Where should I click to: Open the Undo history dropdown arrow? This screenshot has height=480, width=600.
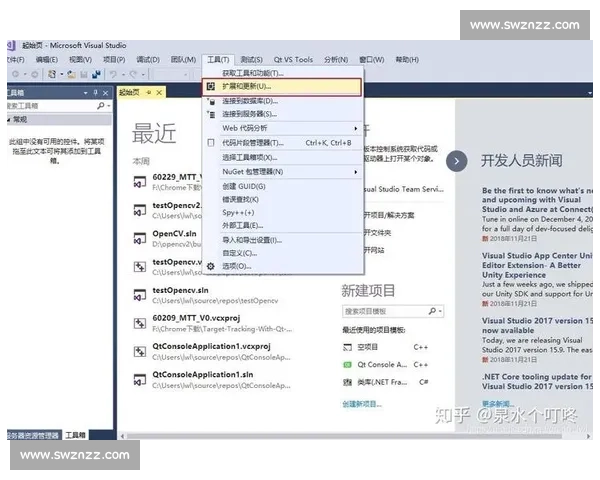click(x=123, y=74)
